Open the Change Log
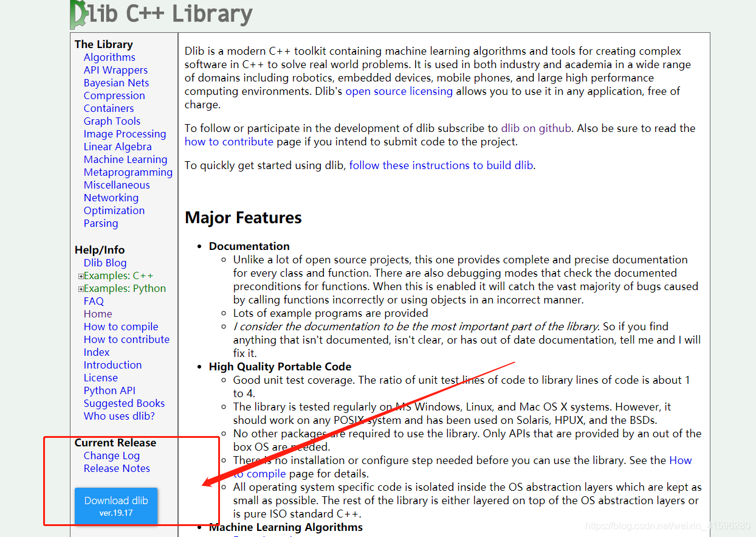Image resolution: width=756 pixels, height=537 pixels. tap(112, 456)
